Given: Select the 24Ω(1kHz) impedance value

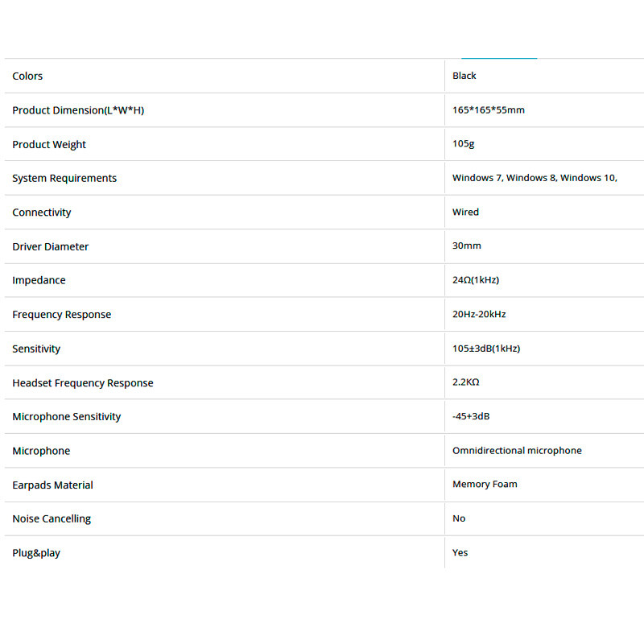Looking at the screenshot, I should click(x=476, y=280).
